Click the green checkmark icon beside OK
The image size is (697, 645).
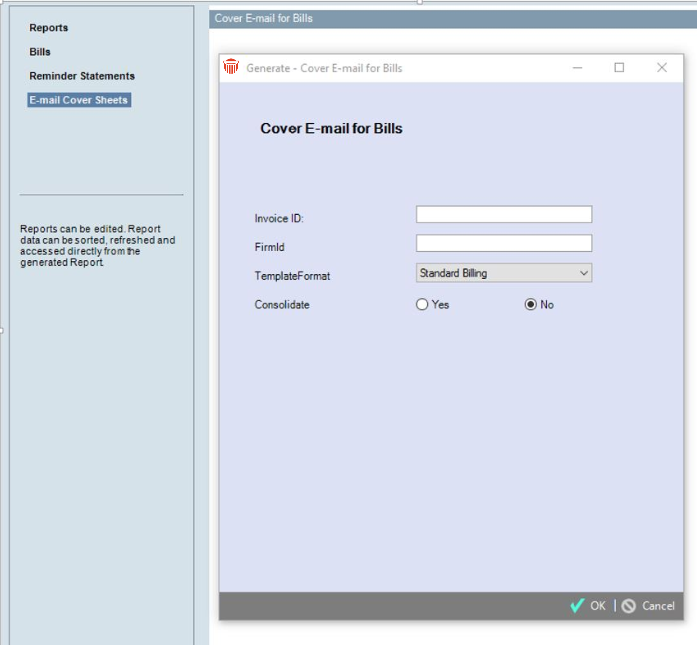pos(577,606)
